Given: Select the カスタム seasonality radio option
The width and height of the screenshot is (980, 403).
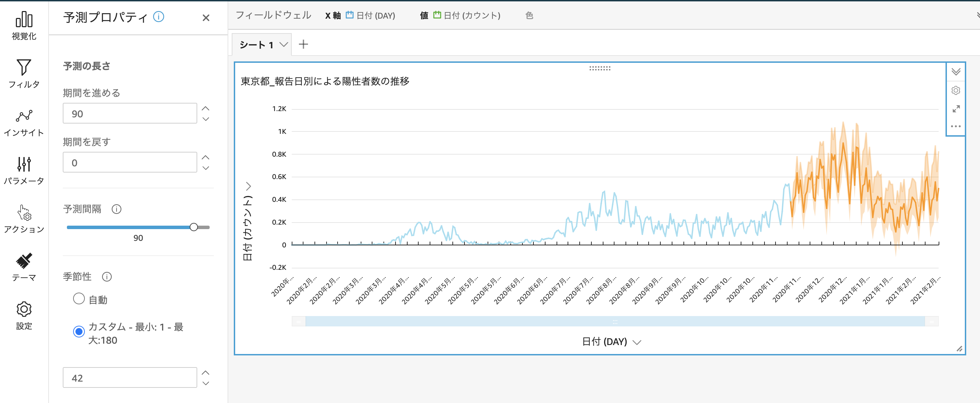Looking at the screenshot, I should click(x=79, y=332).
